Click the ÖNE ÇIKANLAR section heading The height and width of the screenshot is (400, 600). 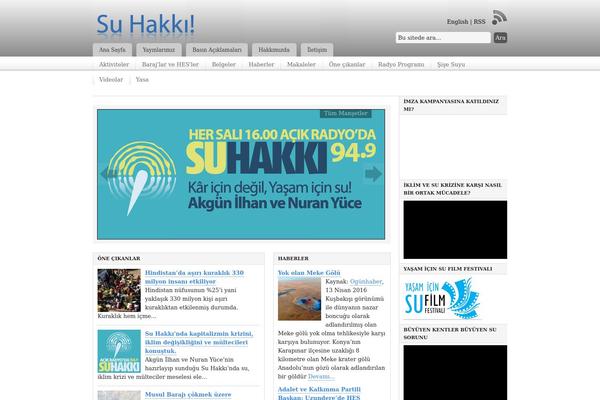(x=119, y=258)
